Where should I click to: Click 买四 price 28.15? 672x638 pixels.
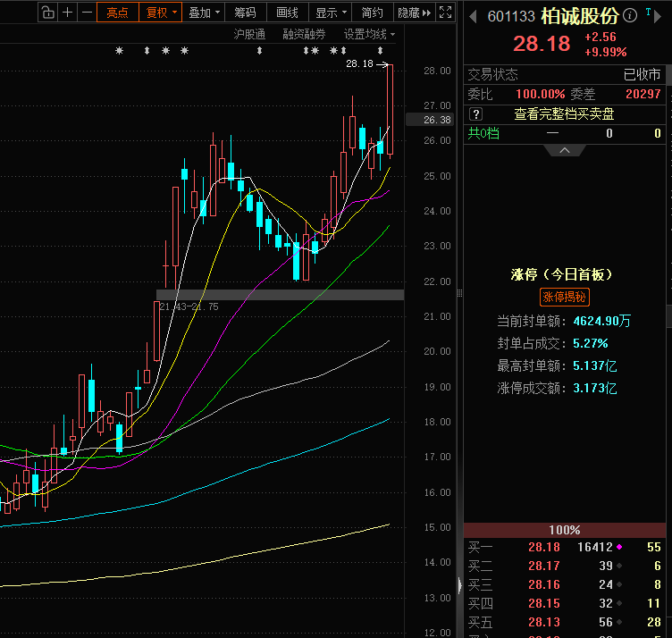click(544, 603)
